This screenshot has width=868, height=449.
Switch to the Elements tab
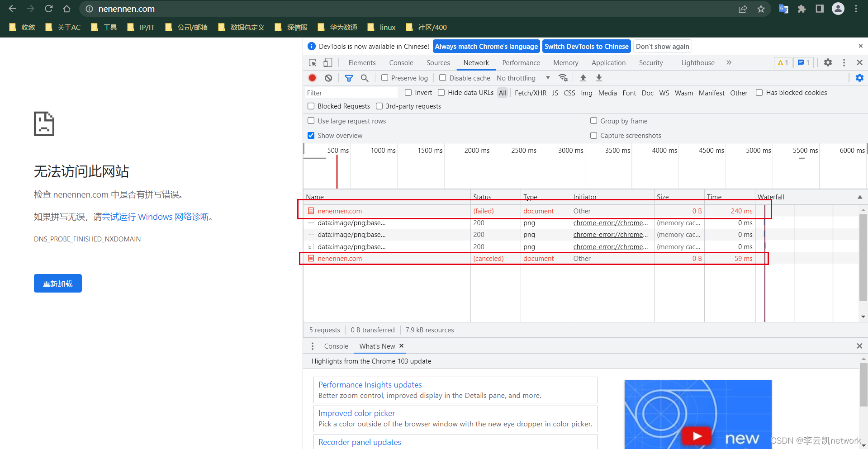[362, 62]
